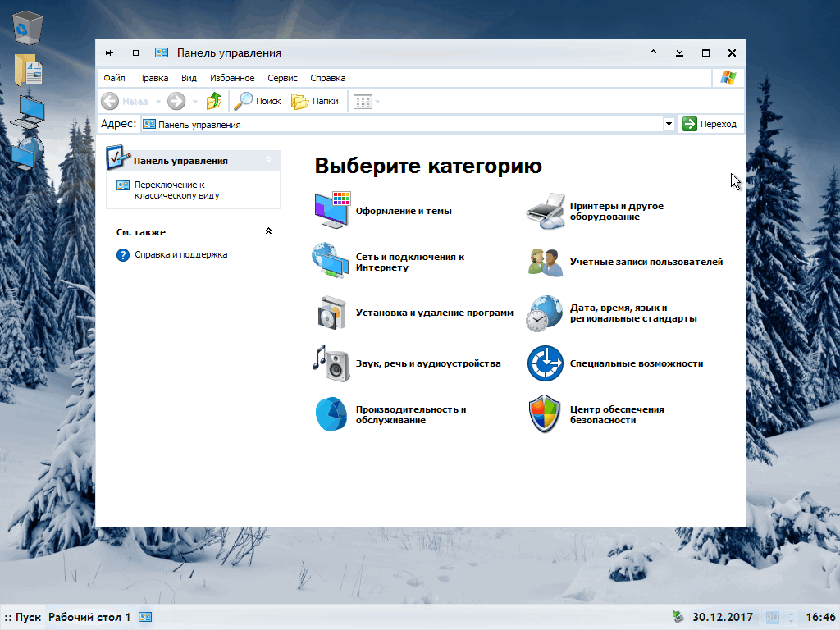Open the forward history dropdown arrow
This screenshot has width=840, height=630.
[195, 101]
